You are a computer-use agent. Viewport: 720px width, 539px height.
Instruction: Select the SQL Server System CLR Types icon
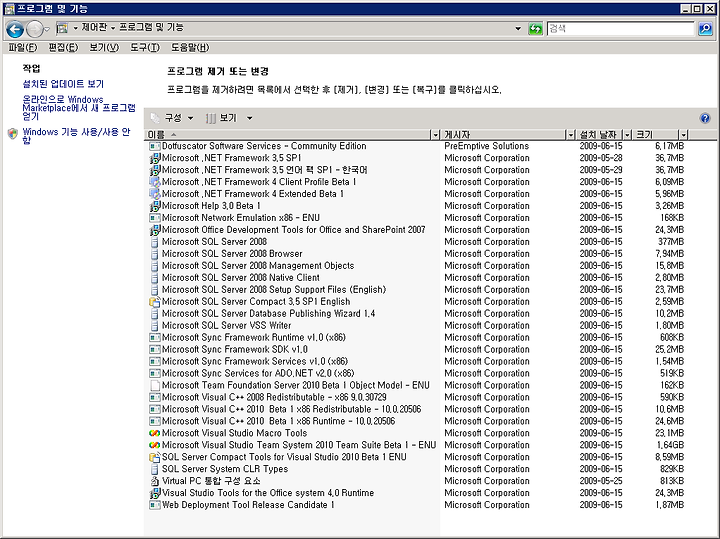coord(155,469)
